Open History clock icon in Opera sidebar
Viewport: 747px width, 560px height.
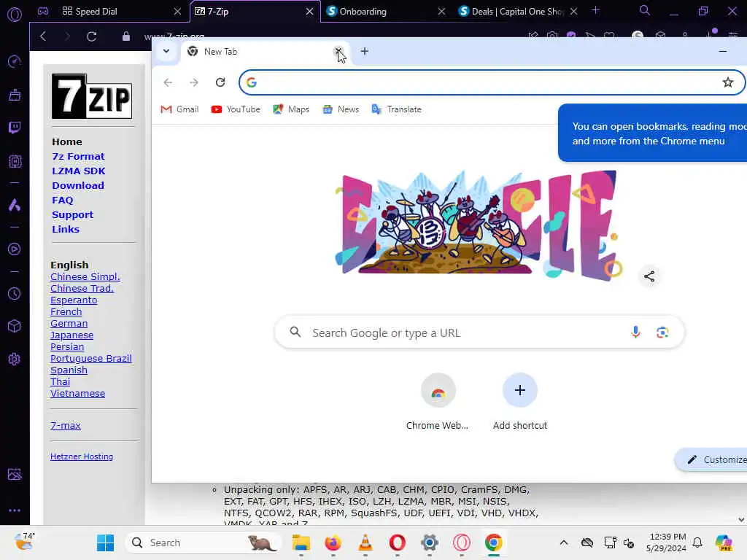[x=15, y=294]
